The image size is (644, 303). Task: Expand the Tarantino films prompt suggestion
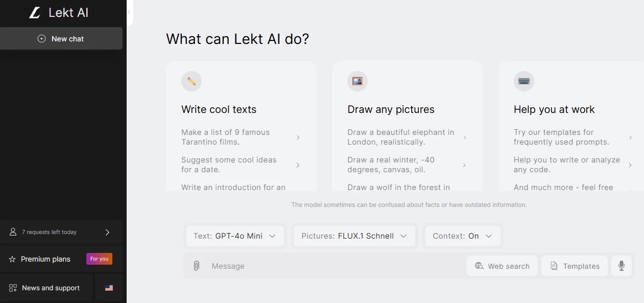[298, 137]
